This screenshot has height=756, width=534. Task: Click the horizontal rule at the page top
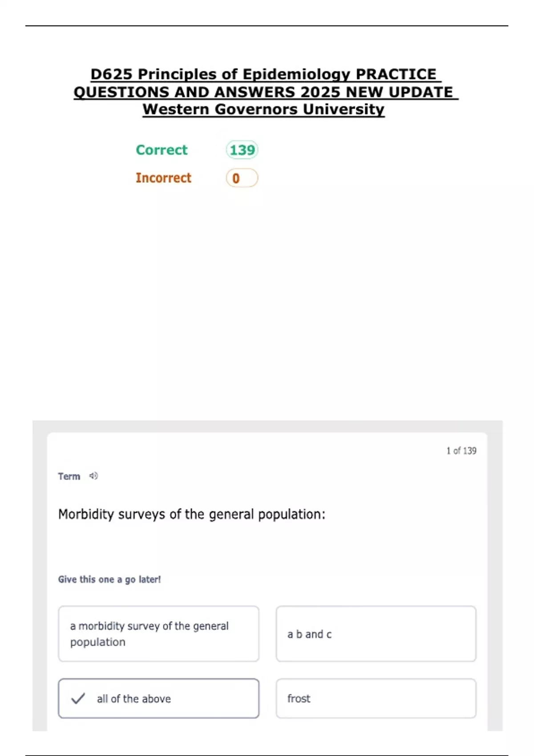click(x=267, y=26)
